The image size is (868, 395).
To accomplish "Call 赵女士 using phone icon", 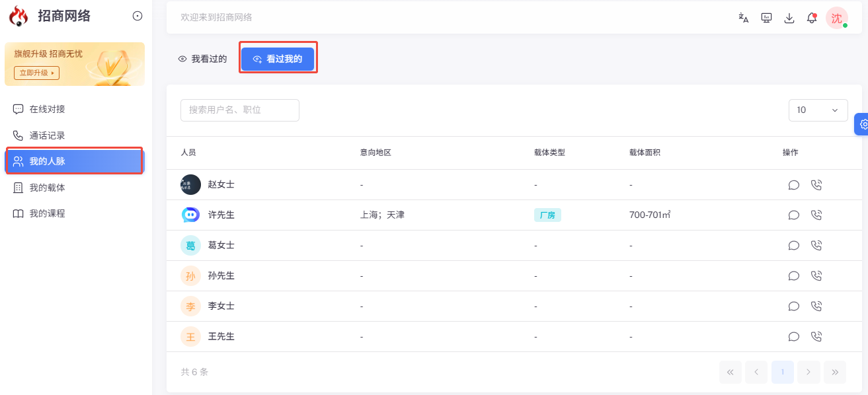I will (816, 185).
